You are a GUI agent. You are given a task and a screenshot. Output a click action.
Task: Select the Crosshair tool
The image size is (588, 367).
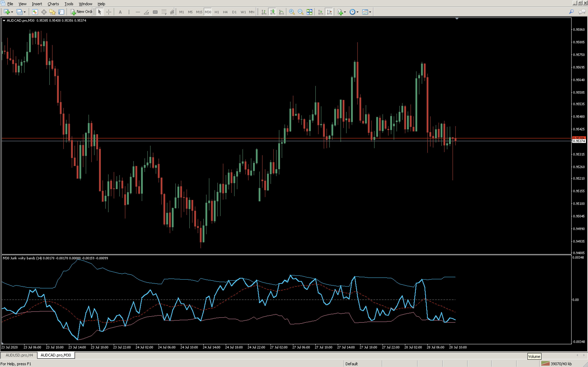click(109, 12)
